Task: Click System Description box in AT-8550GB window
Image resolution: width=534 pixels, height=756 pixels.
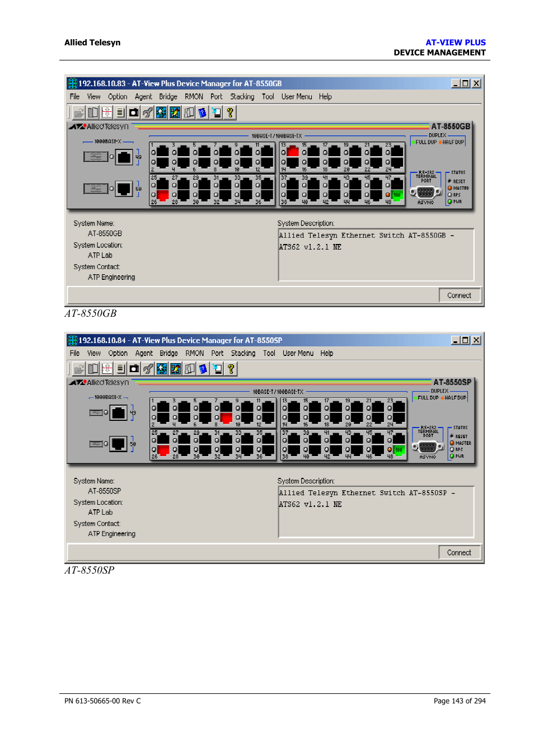Action: 376,254
